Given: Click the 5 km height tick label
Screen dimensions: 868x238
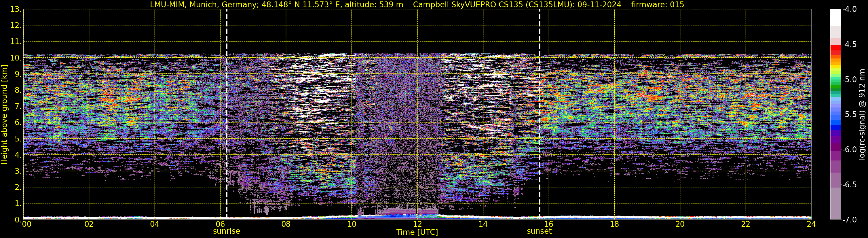Looking at the screenshot, I should click(x=18, y=139).
